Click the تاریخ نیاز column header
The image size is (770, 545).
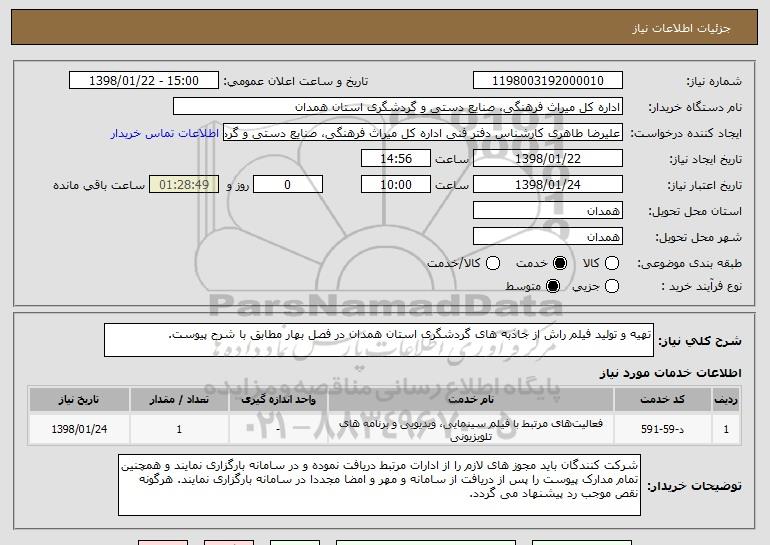point(79,400)
